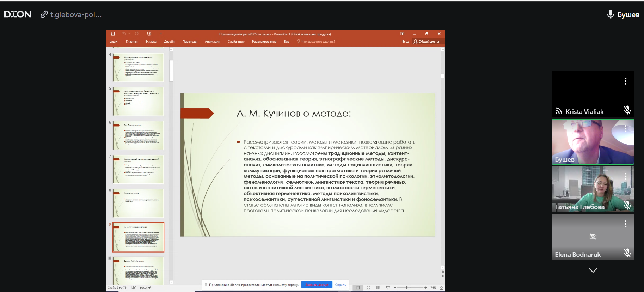Select slide 9 thumbnail 'А. М. Кучинов о методе'

138,237
